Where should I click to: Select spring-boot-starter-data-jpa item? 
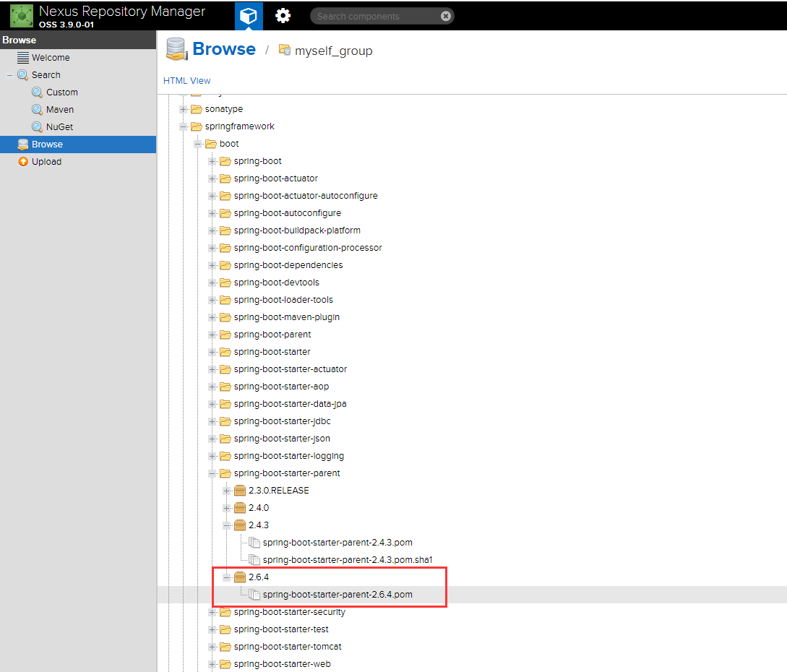[290, 404]
